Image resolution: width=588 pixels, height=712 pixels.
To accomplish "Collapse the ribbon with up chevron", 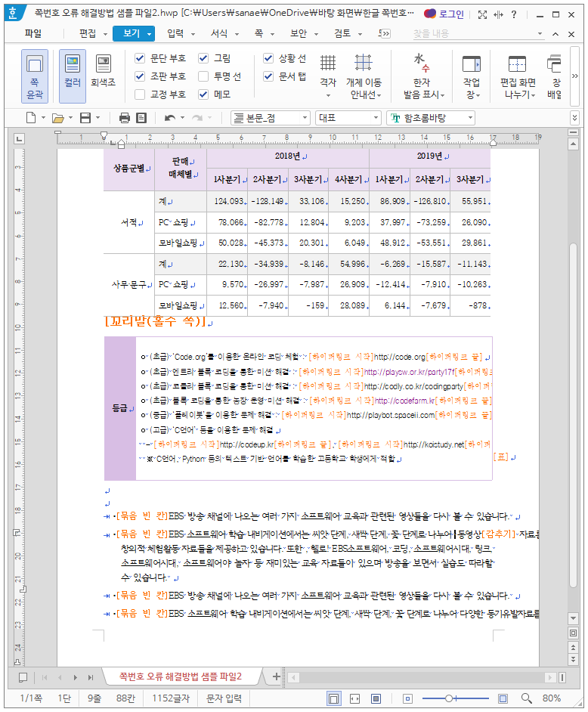I will tap(556, 34).
